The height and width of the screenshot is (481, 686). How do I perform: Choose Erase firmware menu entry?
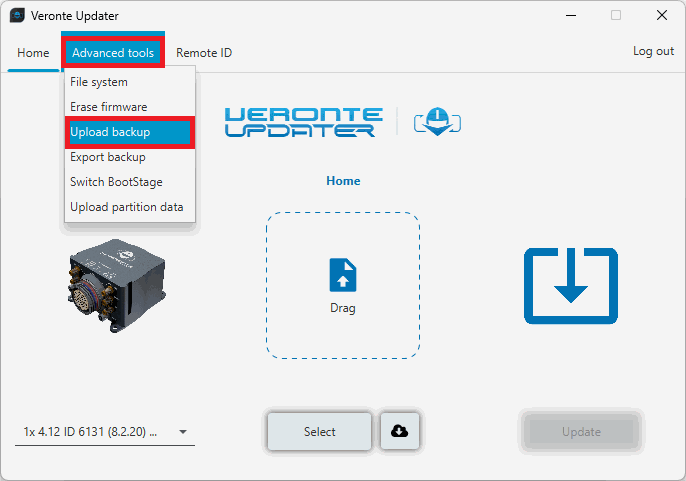pyautogui.click(x=108, y=107)
